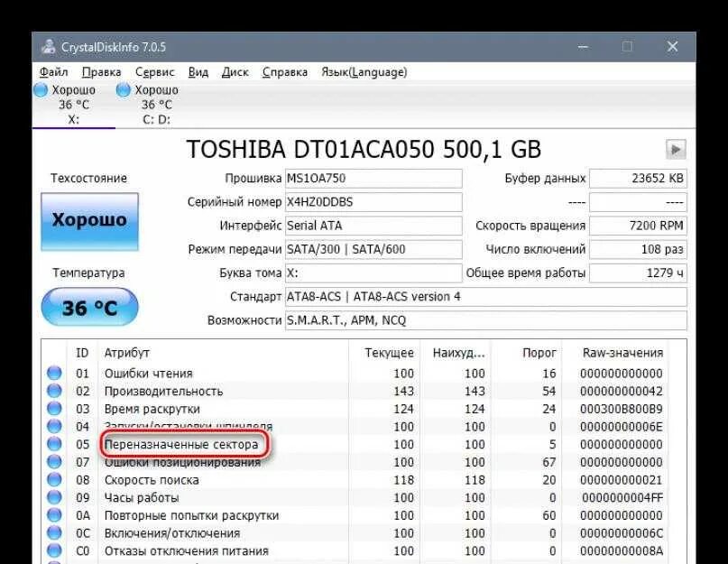
Task: Click the power on hours 1279 ч
Action: coord(638,273)
